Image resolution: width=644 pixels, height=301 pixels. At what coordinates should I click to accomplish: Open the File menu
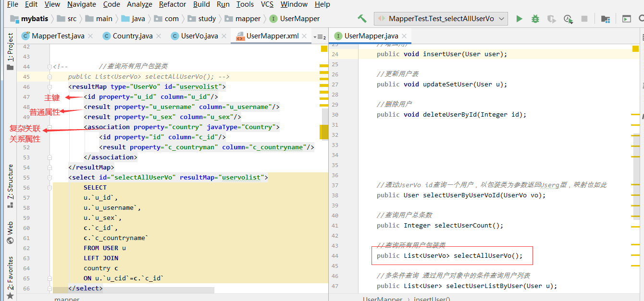(12, 4)
